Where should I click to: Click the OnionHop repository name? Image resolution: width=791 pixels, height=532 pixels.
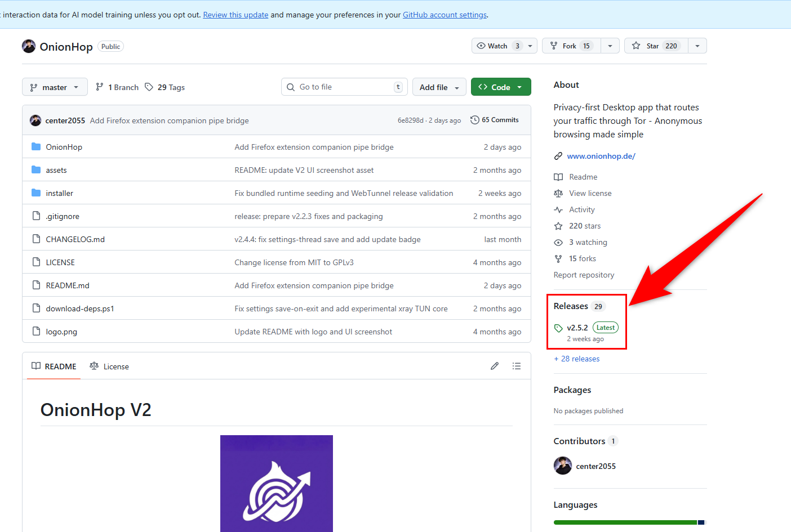click(x=66, y=47)
